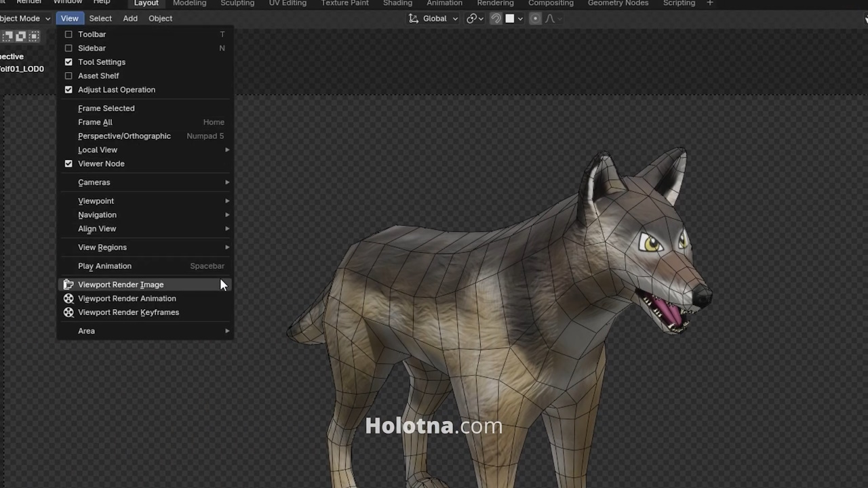Image resolution: width=868 pixels, height=488 pixels.
Task: Enable the Asset Shelf checkbox
Action: coord(68,76)
